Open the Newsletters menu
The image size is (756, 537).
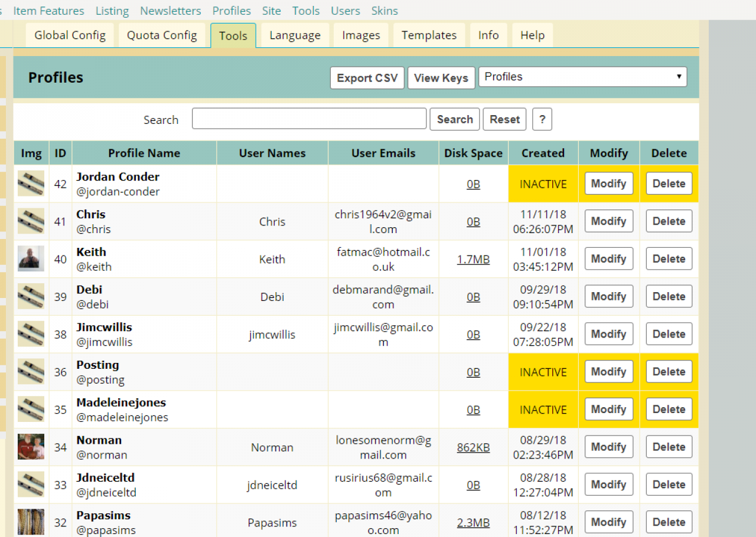[170, 11]
